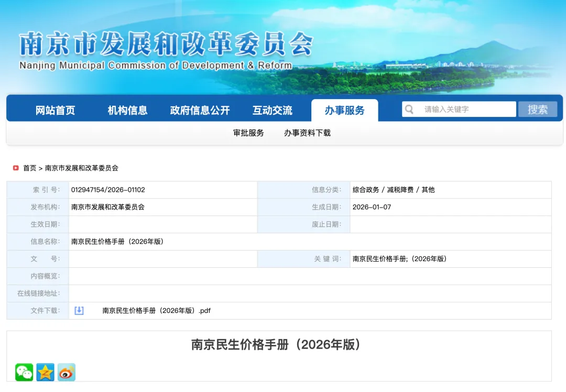This screenshot has height=392, width=566.
Task: Go to 首页 in the breadcrumb
Action: [x=29, y=168]
